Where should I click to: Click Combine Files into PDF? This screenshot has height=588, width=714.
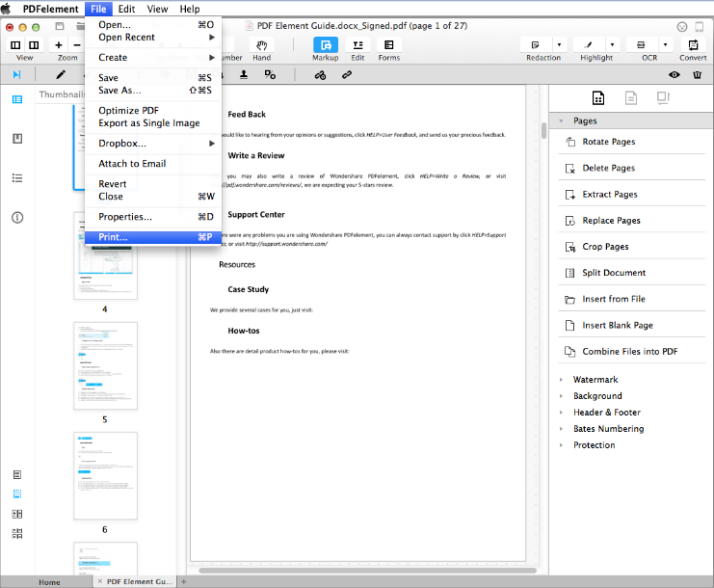click(631, 352)
